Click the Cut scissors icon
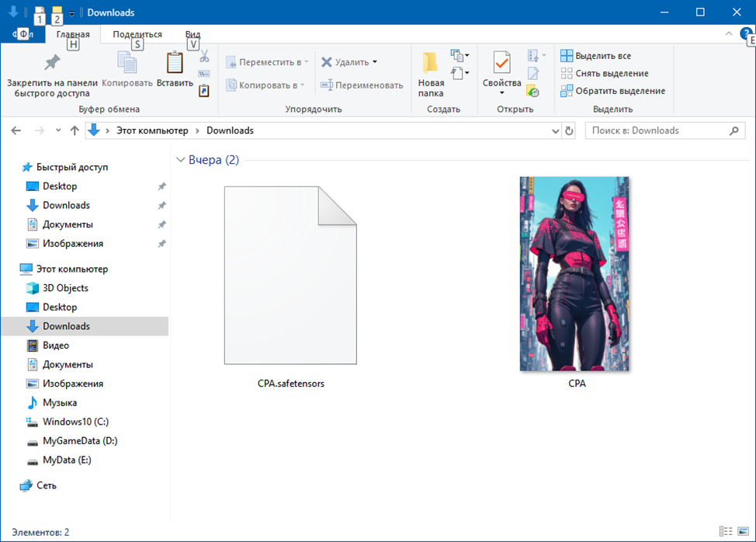The width and height of the screenshot is (756, 542). click(x=204, y=56)
